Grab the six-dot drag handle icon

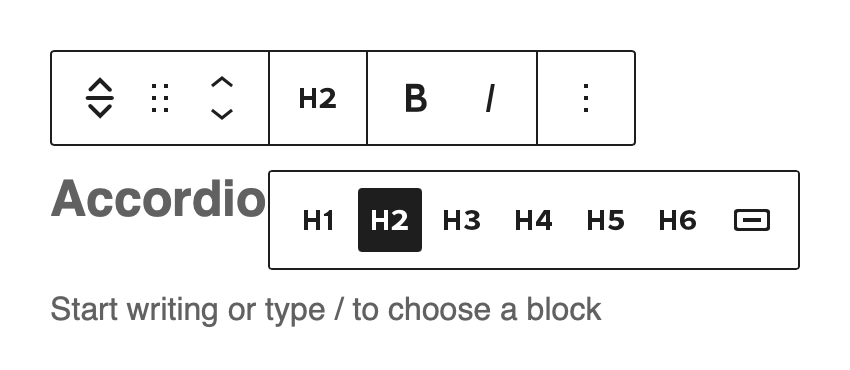(x=160, y=98)
